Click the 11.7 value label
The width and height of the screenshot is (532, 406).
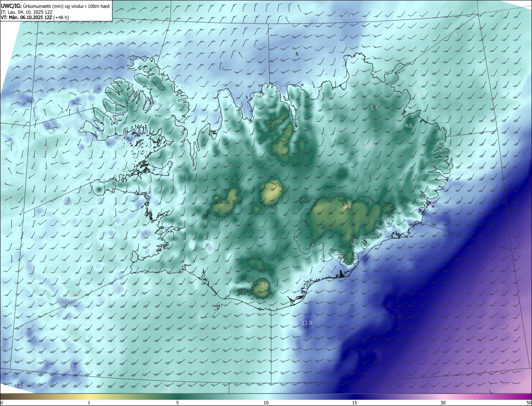pyautogui.click(x=347, y=16)
